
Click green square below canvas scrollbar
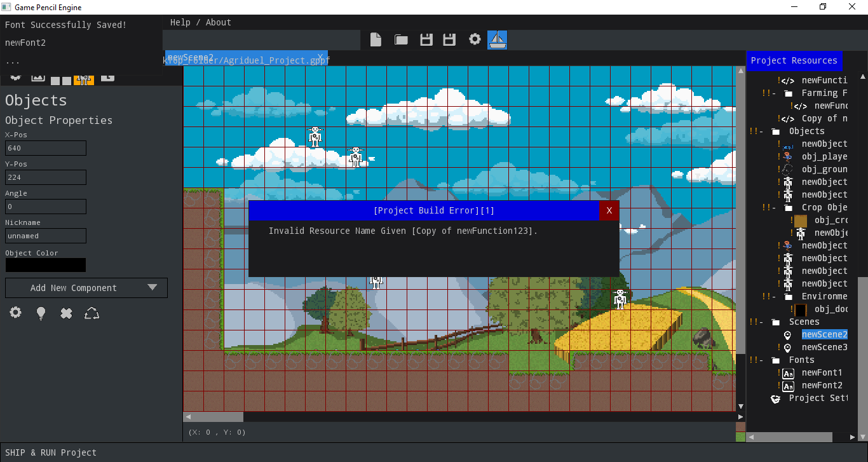tap(740, 437)
